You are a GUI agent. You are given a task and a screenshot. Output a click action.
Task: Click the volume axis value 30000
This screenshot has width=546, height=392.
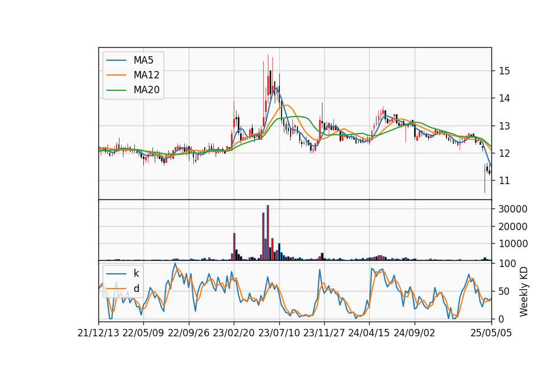pyautogui.click(x=513, y=209)
